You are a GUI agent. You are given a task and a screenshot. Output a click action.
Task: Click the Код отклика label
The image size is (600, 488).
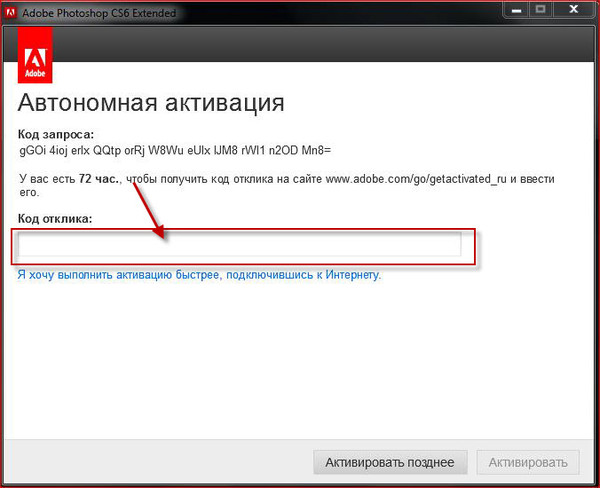(55, 219)
